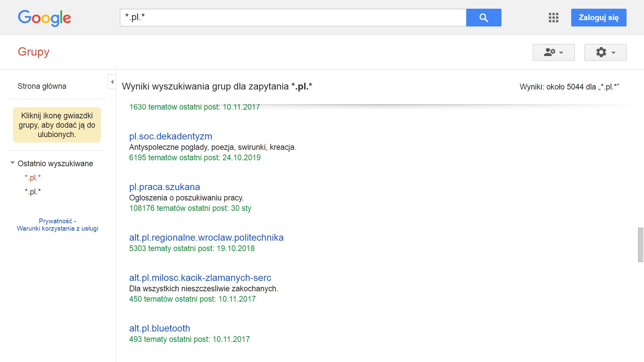This screenshot has width=644, height=362.
Task: Click the vertical scrollbar thumb
Action: pos(641,245)
